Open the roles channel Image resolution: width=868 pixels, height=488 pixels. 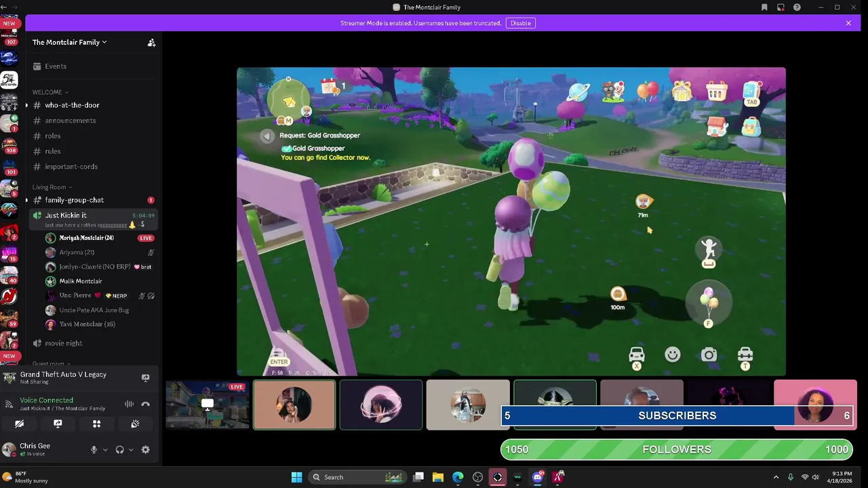(x=93, y=136)
